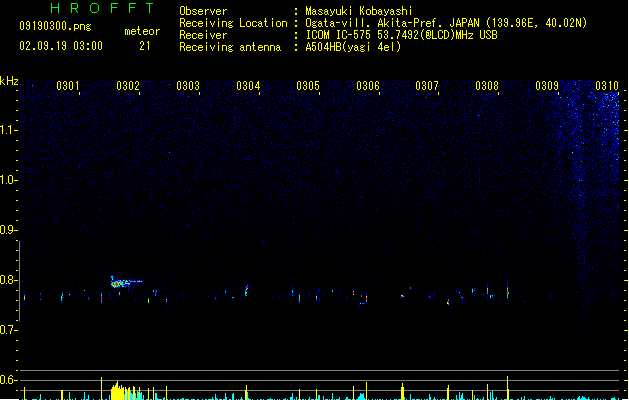Viewport: 629px width, 400px height.
Task: Click the 0302 time marker
Action: [x=128, y=85]
